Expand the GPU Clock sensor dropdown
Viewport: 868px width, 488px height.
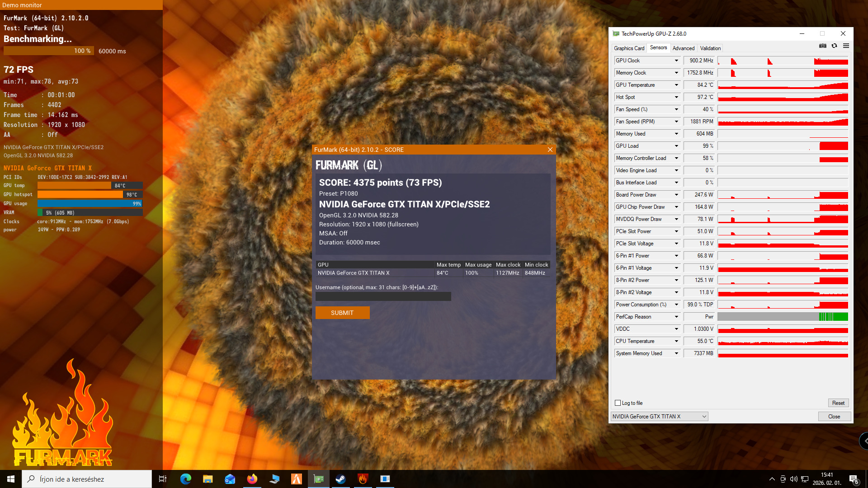pyautogui.click(x=677, y=61)
